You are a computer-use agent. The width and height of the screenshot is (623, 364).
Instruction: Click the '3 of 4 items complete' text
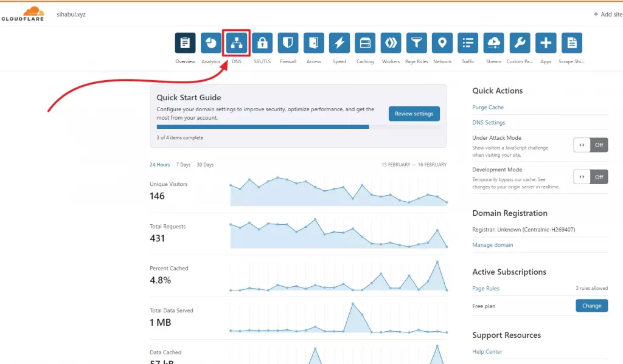click(180, 138)
